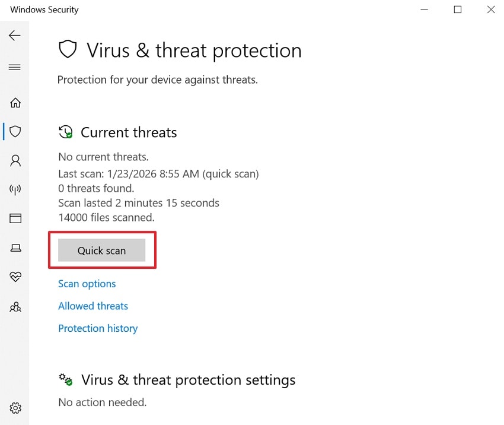Open Firewall & network protection in sidebar
504x425 pixels.
click(15, 189)
